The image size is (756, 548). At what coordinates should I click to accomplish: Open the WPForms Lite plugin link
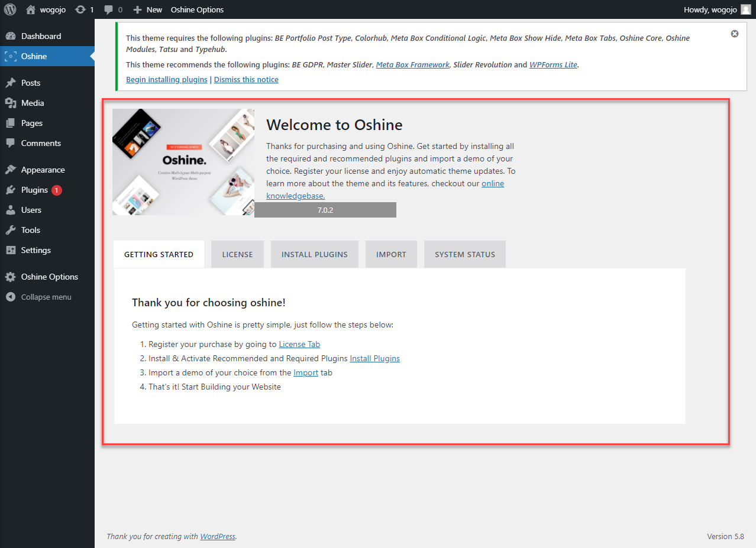(554, 64)
